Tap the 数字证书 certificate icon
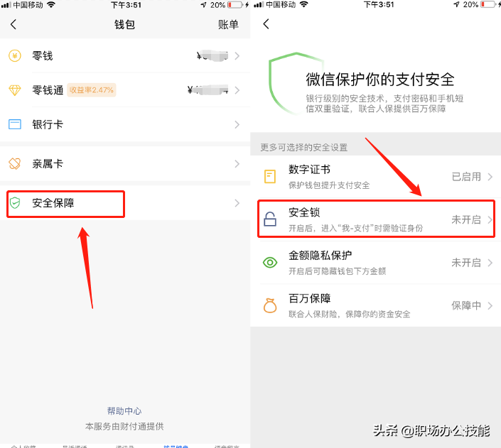 (270, 177)
